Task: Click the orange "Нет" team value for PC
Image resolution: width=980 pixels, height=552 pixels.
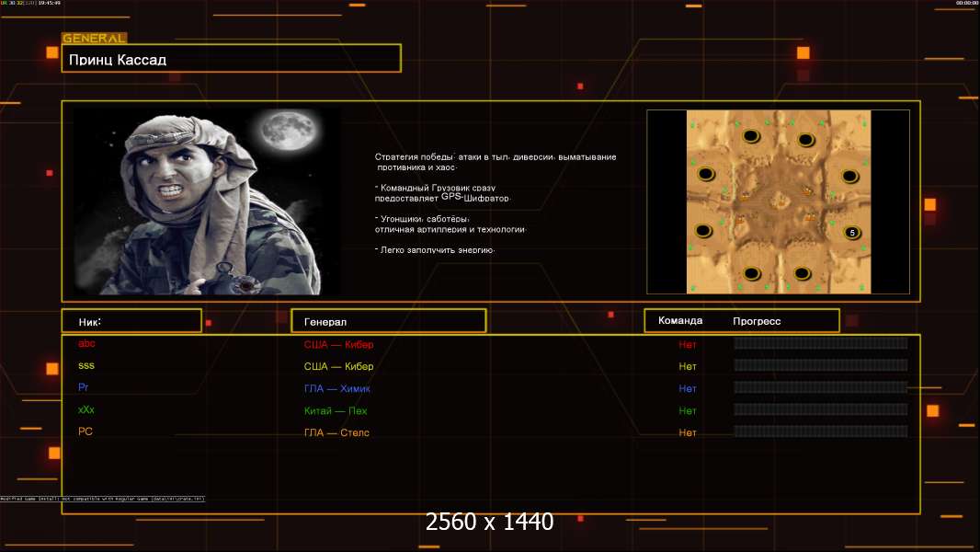Action: coord(688,433)
